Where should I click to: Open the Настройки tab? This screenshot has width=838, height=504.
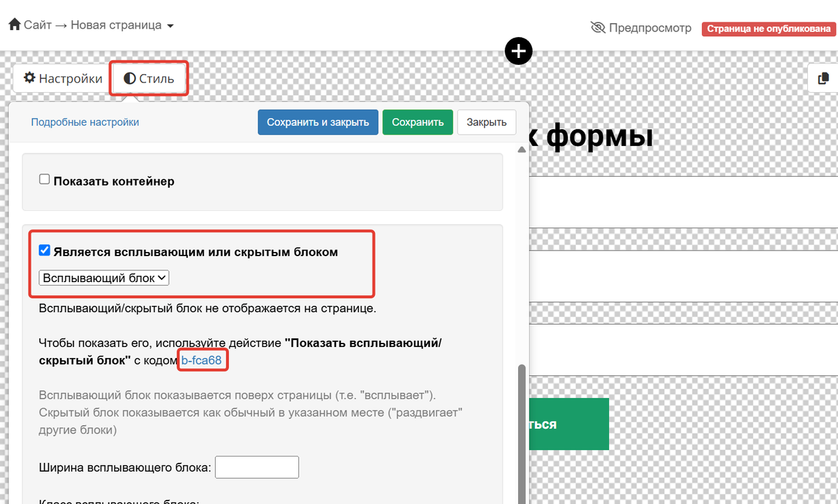click(63, 78)
